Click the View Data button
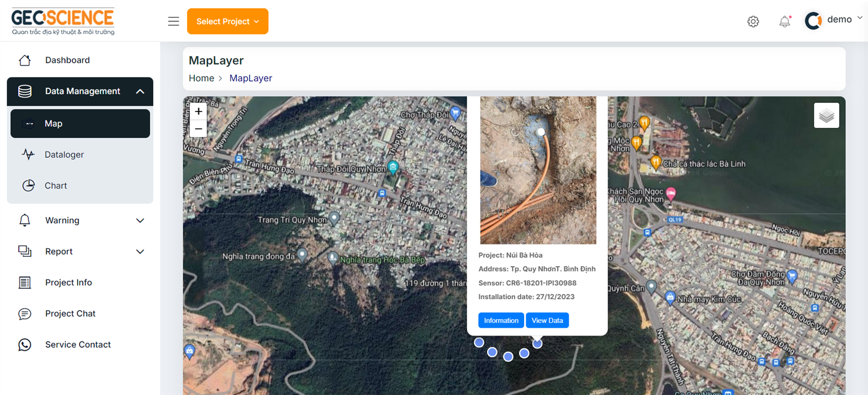The width and height of the screenshot is (868, 395). pos(547,320)
